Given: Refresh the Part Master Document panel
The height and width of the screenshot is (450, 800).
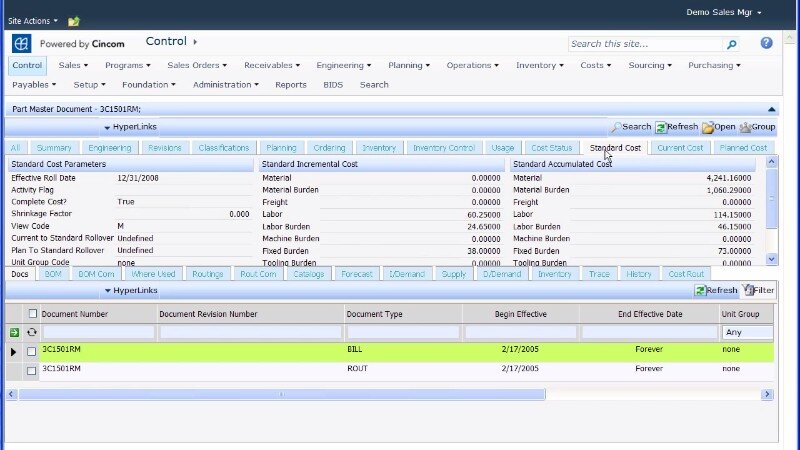Looking at the screenshot, I should pyautogui.click(x=677, y=127).
